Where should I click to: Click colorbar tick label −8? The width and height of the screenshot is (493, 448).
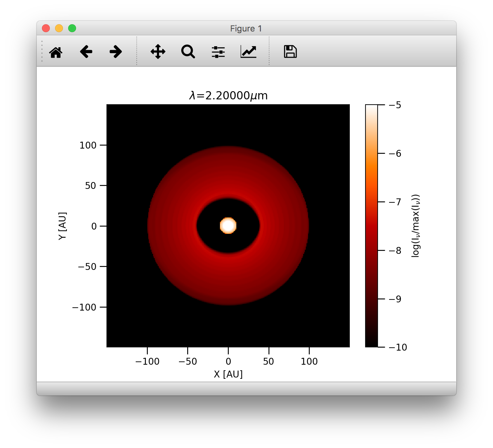pyautogui.click(x=395, y=251)
